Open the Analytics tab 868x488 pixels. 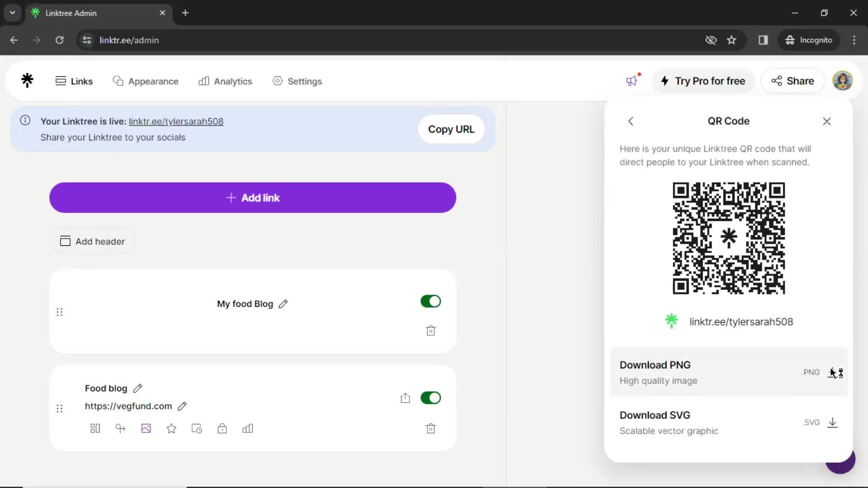click(225, 81)
